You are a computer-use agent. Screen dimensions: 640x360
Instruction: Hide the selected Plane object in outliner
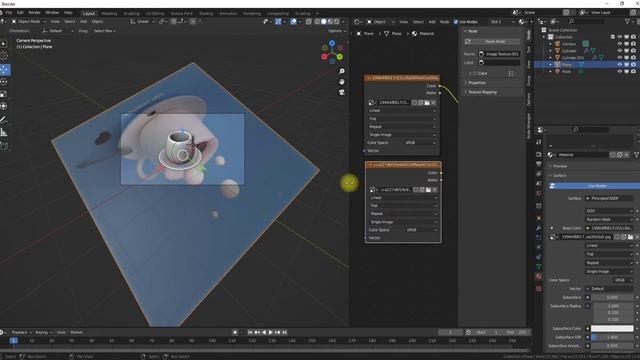620,64
